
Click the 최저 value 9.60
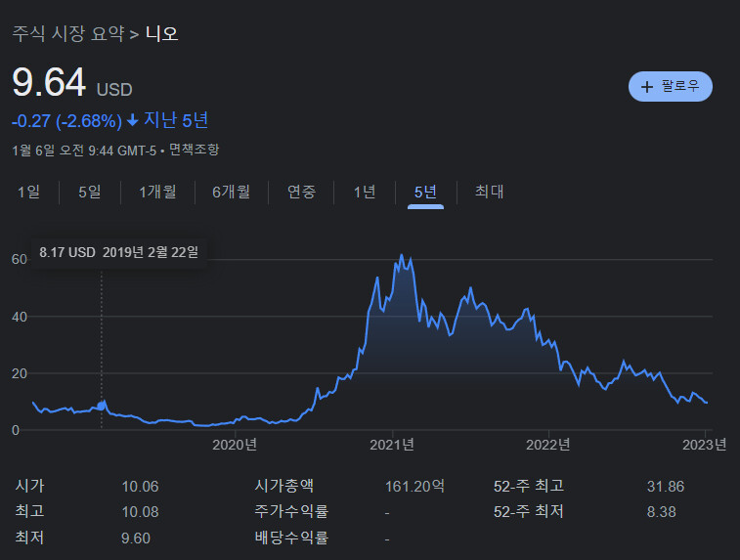coord(136,538)
